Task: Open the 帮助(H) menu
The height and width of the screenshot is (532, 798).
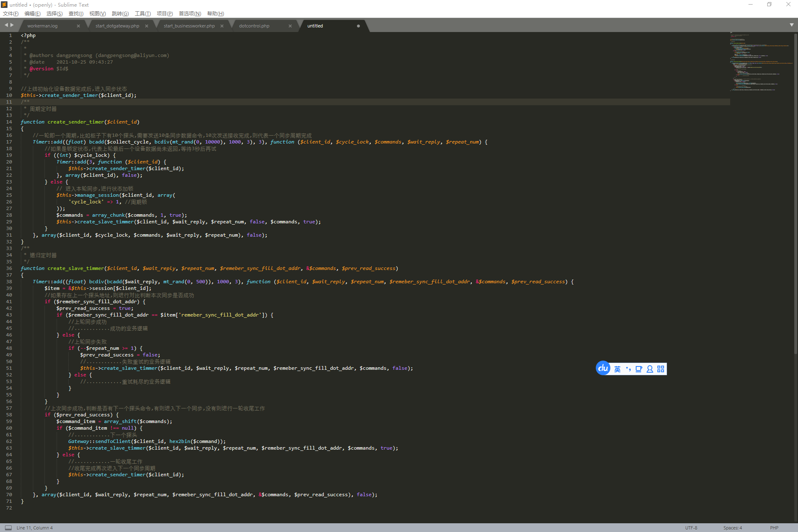Action: tap(216, 14)
